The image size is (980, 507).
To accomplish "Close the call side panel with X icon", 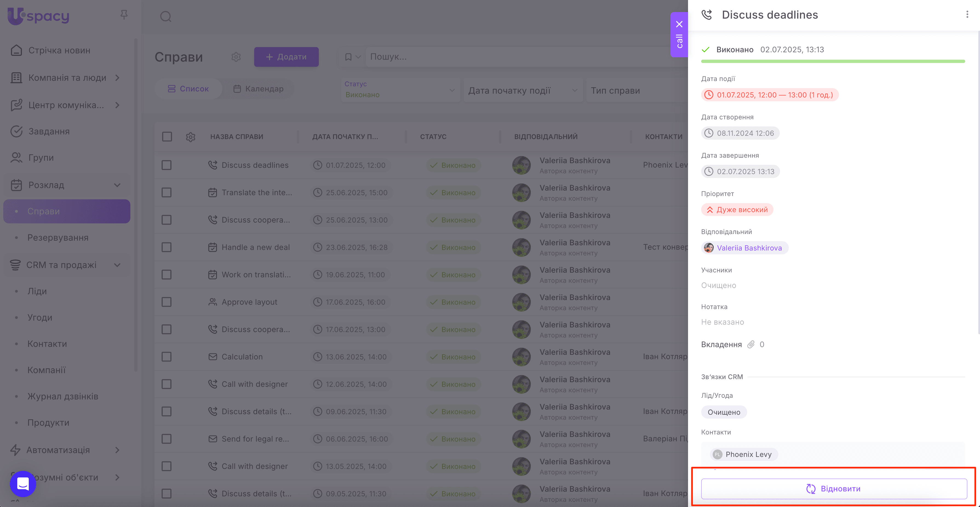I will pos(679,24).
